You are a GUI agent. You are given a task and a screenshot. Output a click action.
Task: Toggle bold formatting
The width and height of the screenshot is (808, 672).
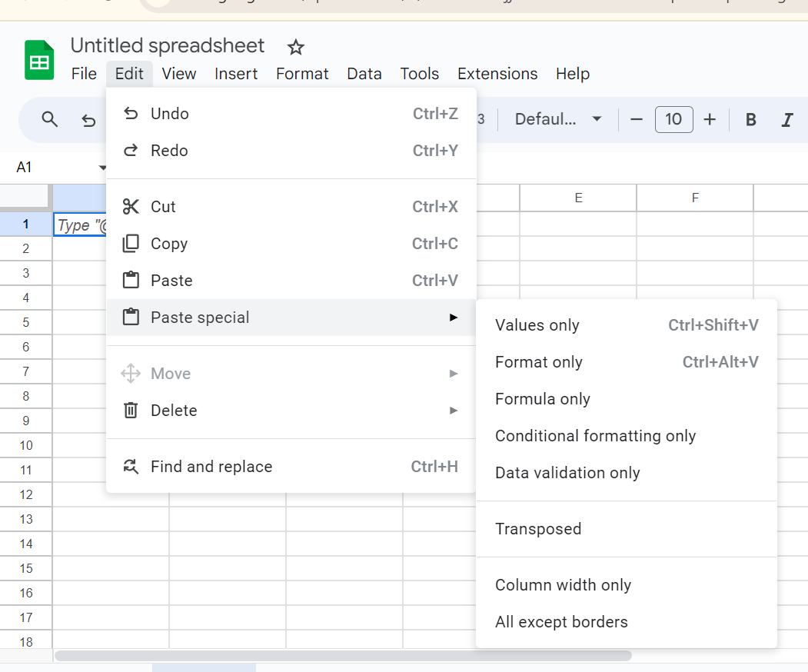[750, 119]
